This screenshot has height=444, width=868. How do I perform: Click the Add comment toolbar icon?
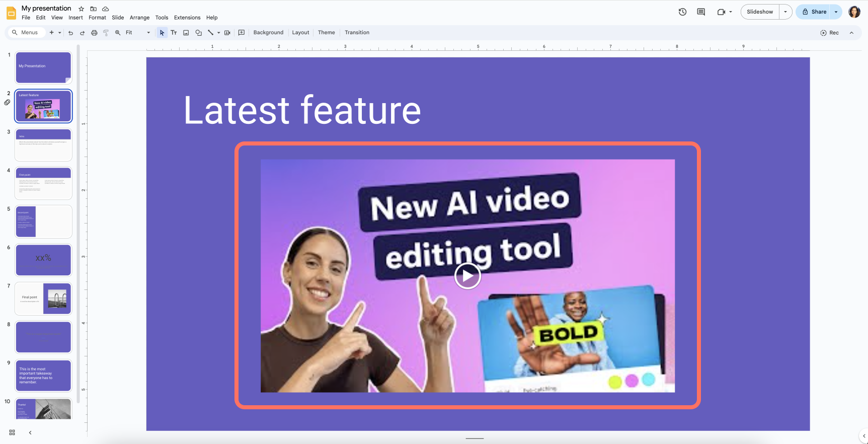tap(242, 33)
